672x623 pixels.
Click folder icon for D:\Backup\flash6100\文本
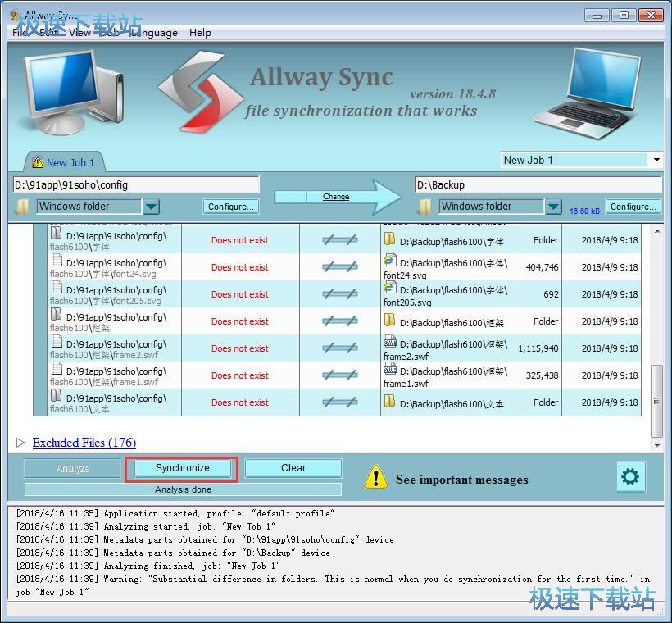coord(389,401)
